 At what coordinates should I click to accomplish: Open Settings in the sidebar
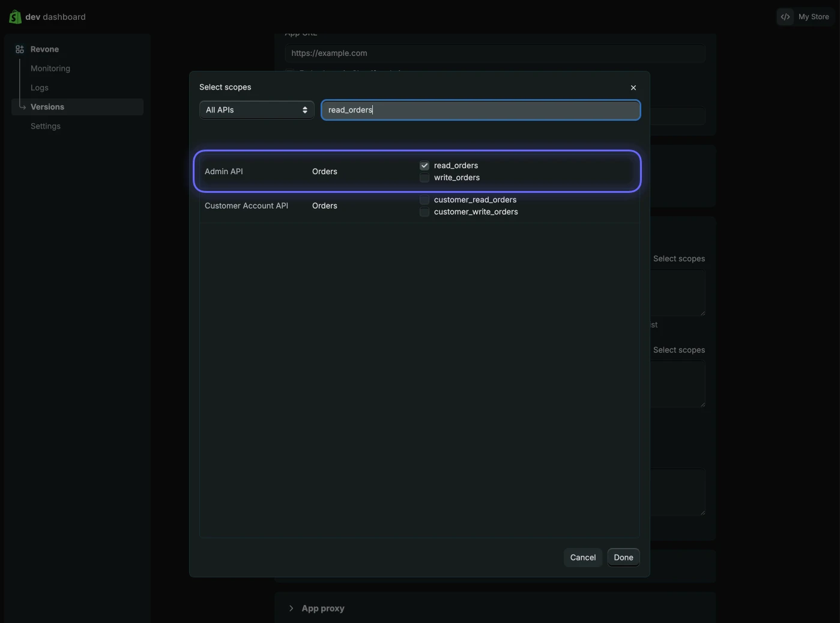coord(46,126)
